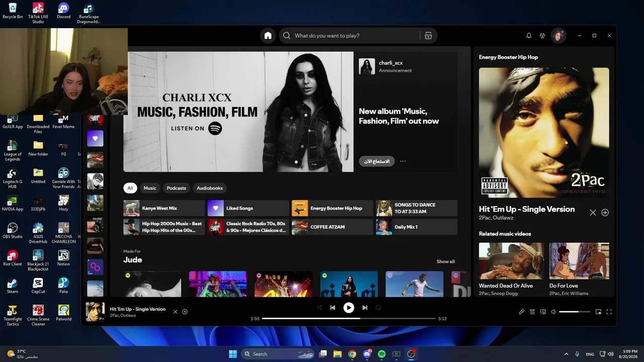
Task: Open Wanted Dead Or Alive music video
Action: click(x=511, y=261)
